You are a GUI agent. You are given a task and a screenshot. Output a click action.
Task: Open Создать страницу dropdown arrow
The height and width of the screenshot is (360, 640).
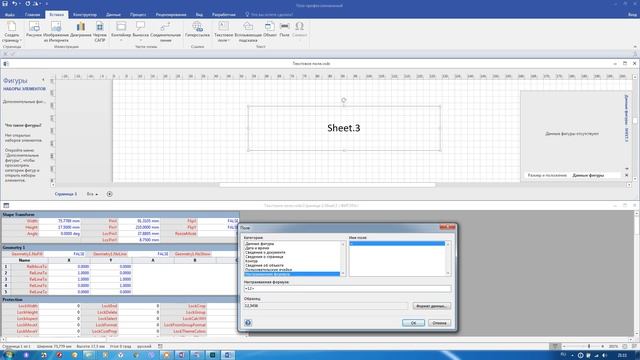coord(20,40)
